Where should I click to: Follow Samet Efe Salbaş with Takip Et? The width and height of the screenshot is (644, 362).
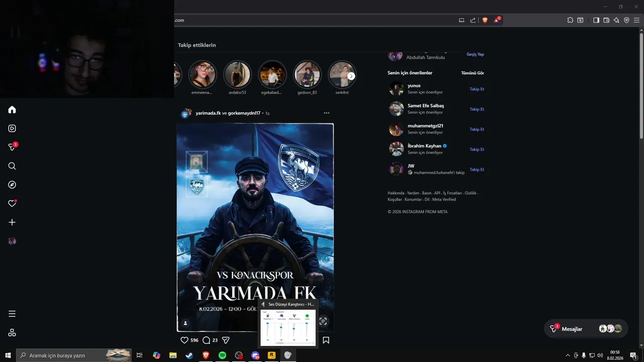point(477,109)
